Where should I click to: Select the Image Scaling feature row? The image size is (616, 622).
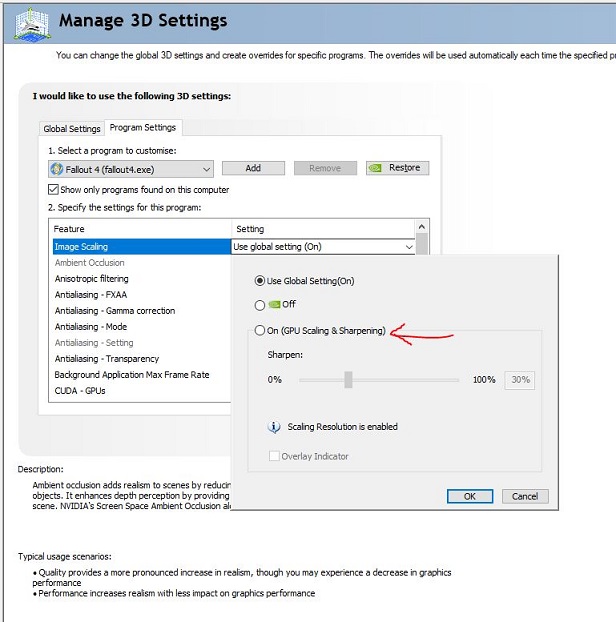(142, 247)
